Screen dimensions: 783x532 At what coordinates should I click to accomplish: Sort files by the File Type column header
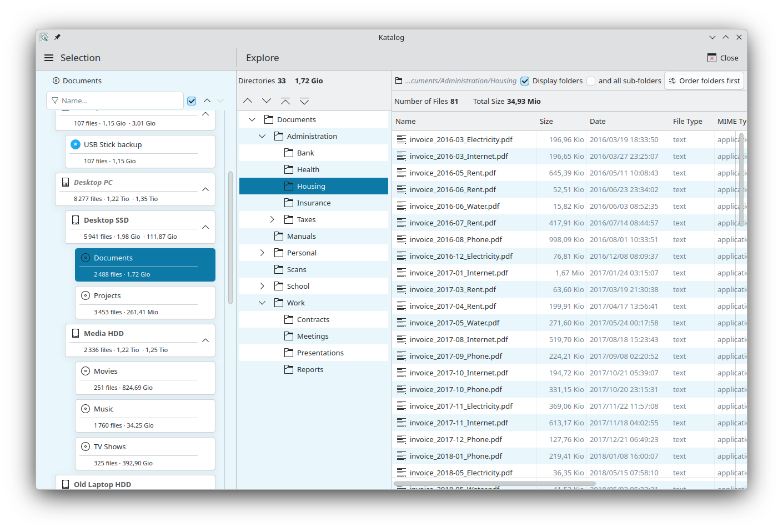[x=692, y=121]
